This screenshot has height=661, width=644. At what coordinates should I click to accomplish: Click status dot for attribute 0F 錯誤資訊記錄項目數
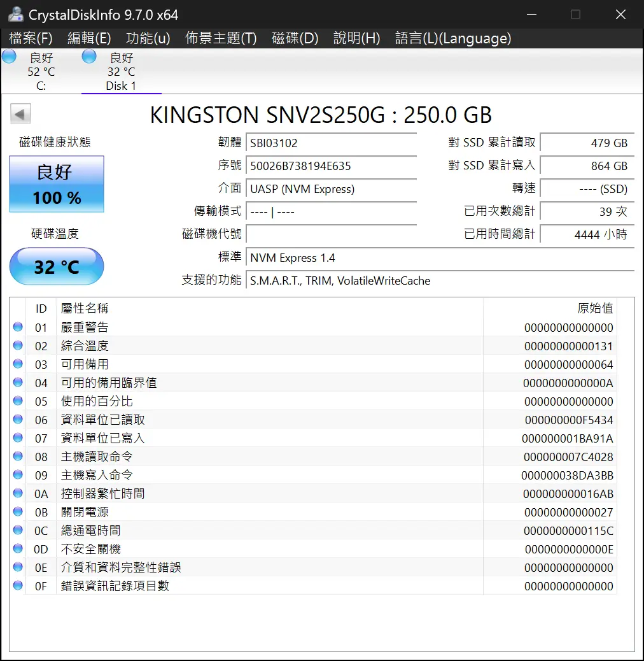point(18,585)
